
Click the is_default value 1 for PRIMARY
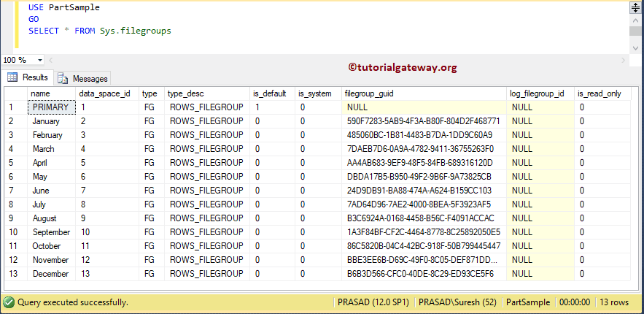[x=272, y=107]
